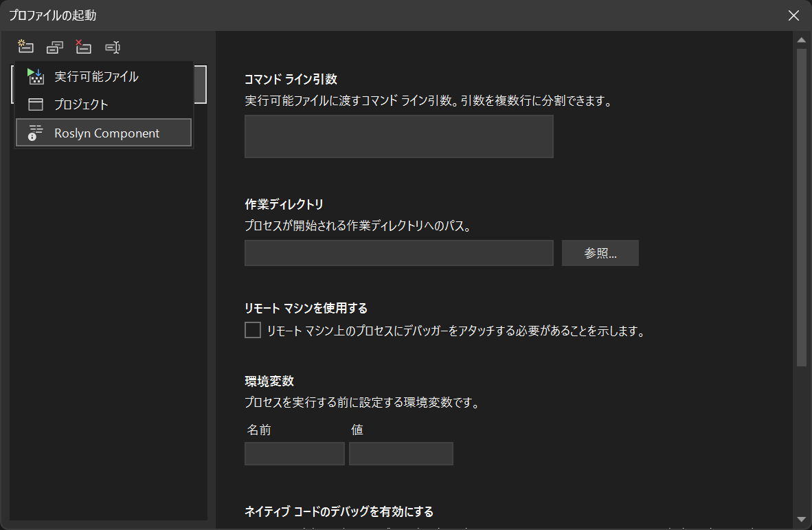Click the environment variable 値 field
The height and width of the screenshot is (530, 812).
pyautogui.click(x=401, y=453)
